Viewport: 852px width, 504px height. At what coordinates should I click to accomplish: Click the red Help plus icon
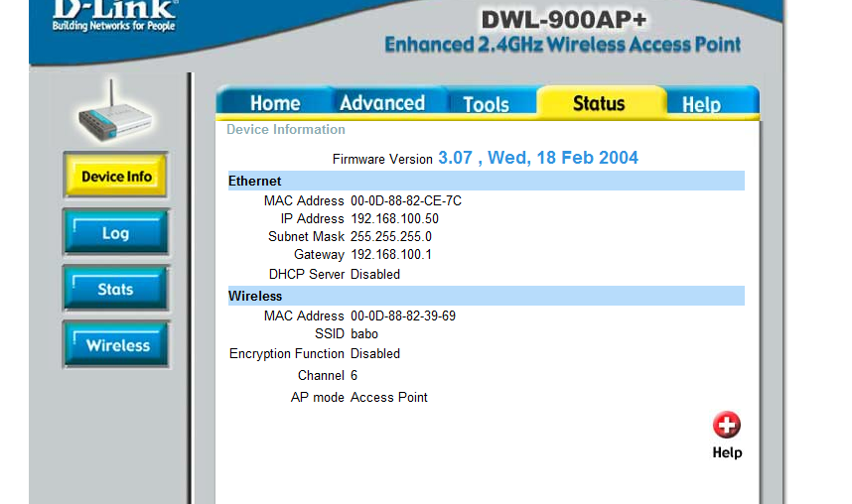pyautogui.click(x=727, y=425)
